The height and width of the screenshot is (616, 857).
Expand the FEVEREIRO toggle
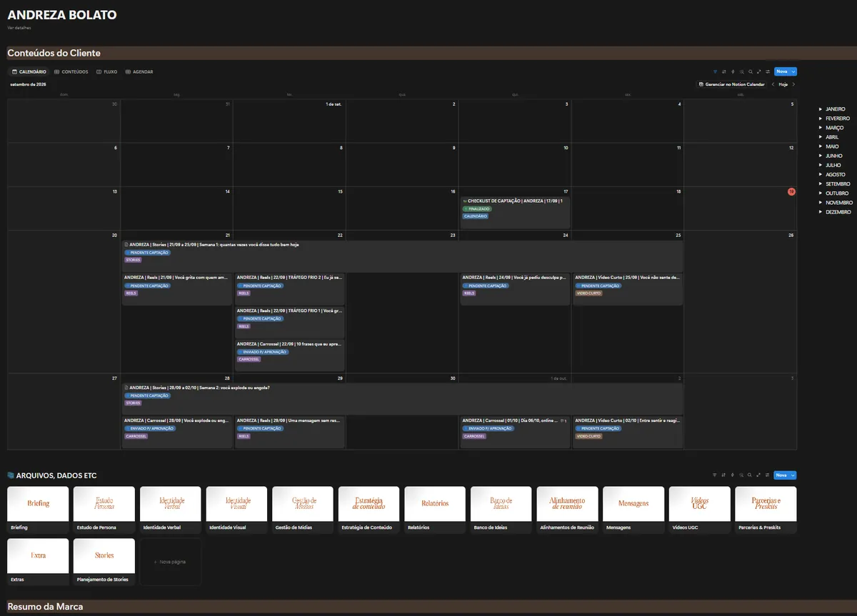click(x=820, y=118)
